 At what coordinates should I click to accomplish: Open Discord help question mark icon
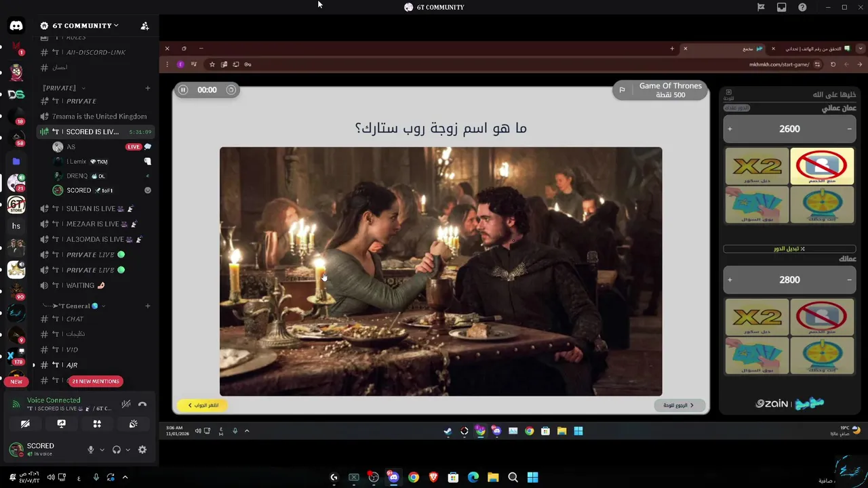(802, 7)
